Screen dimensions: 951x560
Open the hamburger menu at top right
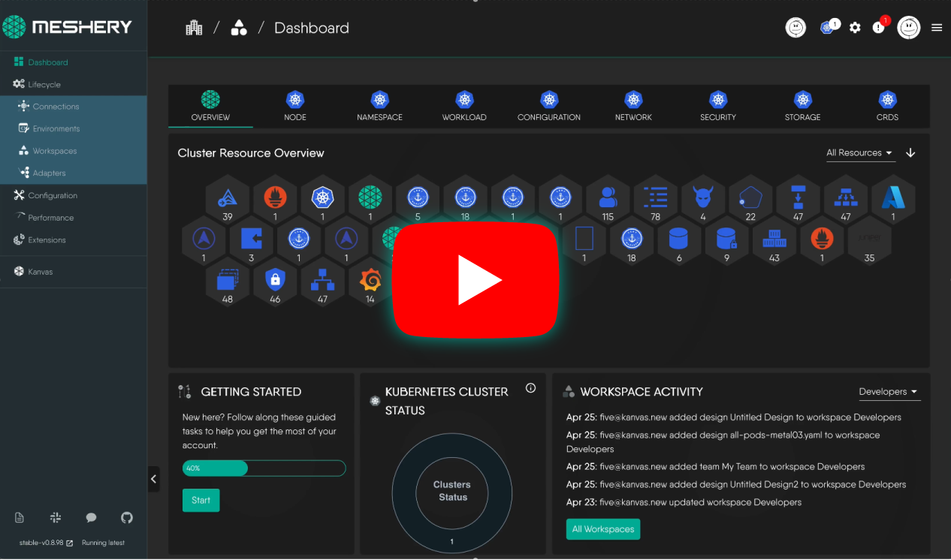[936, 27]
